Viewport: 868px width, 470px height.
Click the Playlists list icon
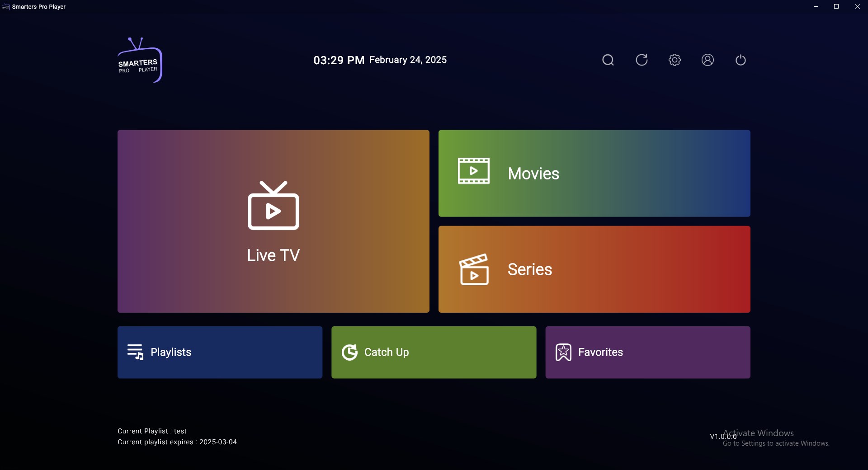(x=136, y=352)
